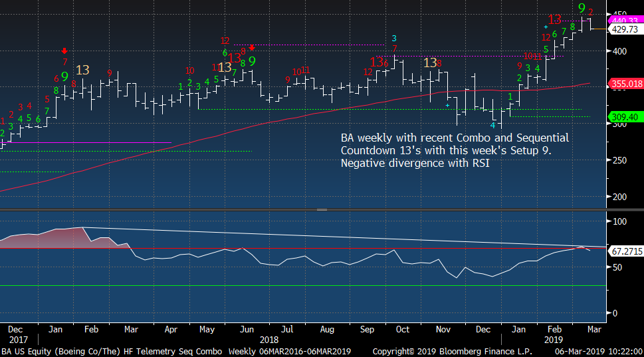Click the 'Negative divergence with RSI' annotation
The image size is (644, 357).
[415, 163]
